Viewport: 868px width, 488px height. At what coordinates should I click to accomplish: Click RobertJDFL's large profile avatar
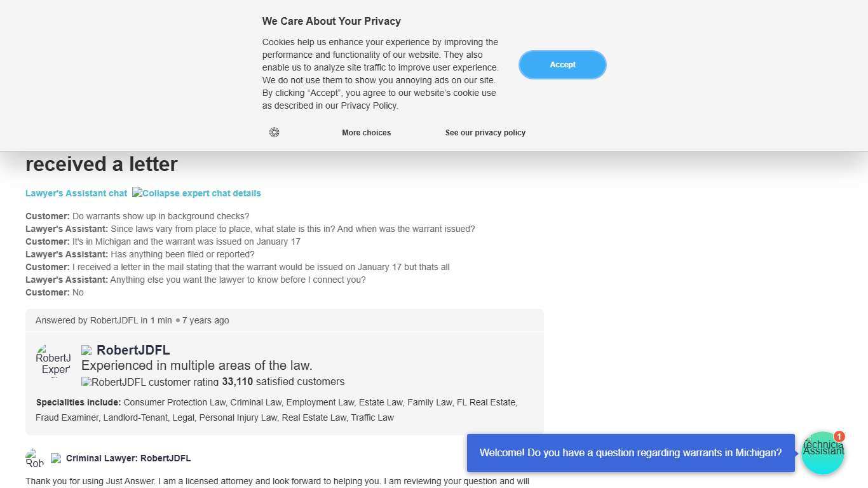(53, 361)
